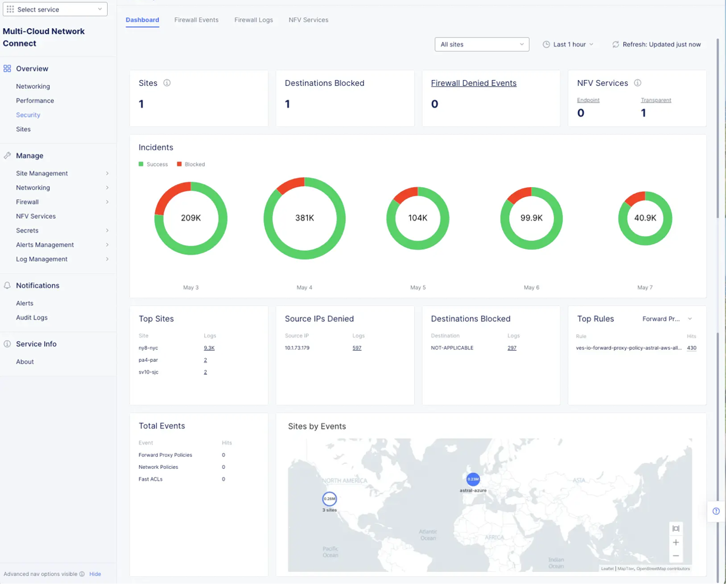The image size is (728, 586).
Task: Click the Overview section icon
Action: tap(7, 69)
